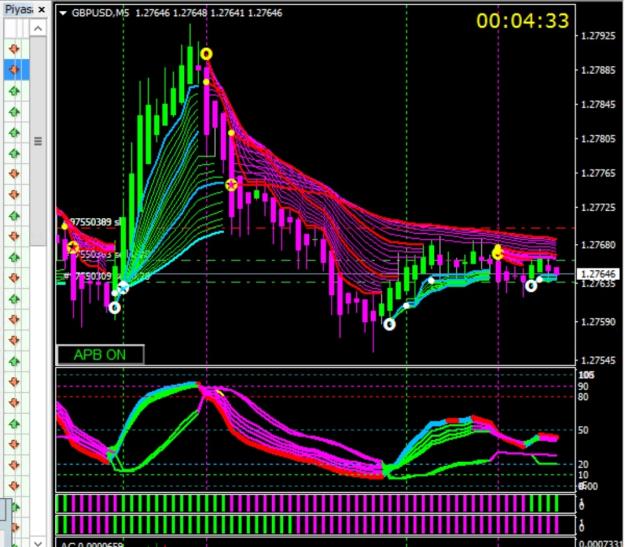Select the Piyasa panel title tab
This screenshot has width=625, height=547.
click(x=18, y=10)
